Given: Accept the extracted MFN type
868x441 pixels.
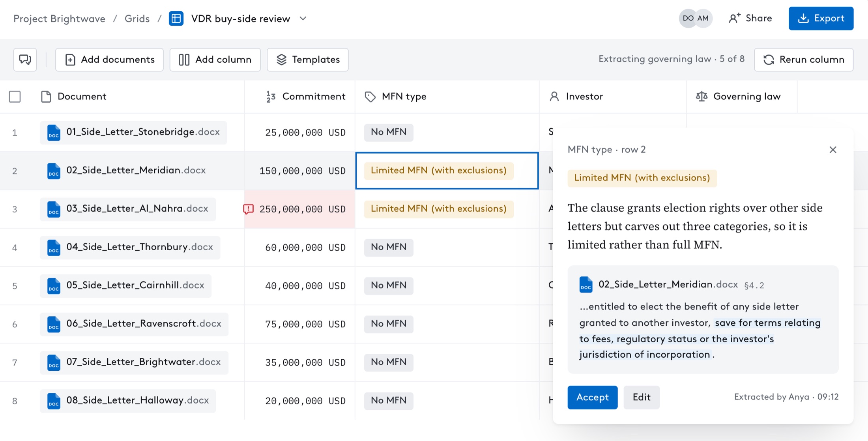Looking at the screenshot, I should pyautogui.click(x=593, y=397).
